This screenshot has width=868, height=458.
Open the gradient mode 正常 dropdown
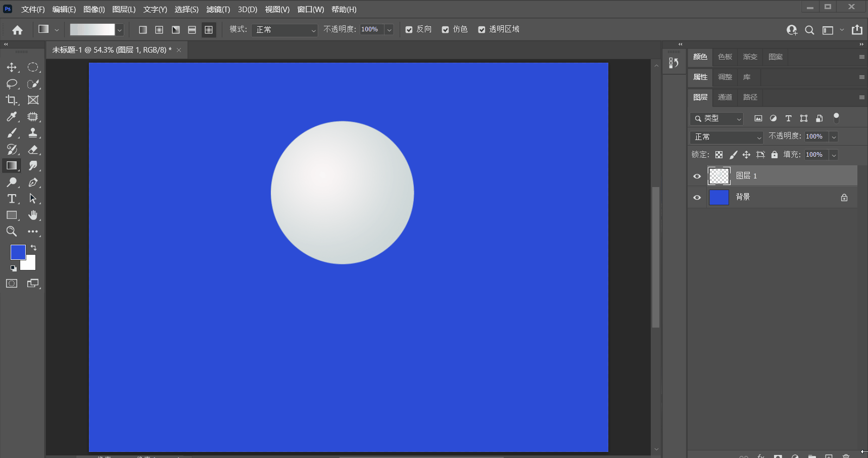pos(285,30)
